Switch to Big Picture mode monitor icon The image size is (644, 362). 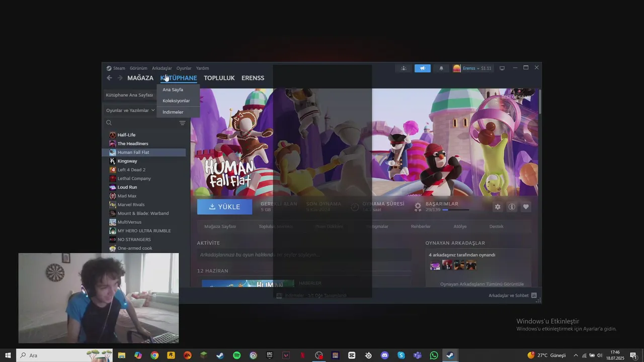click(502, 68)
